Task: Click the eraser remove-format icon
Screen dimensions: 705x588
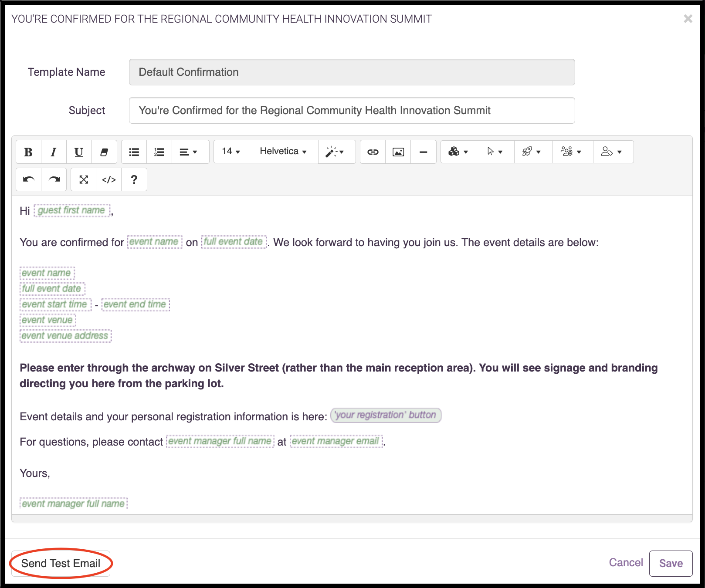Action: pos(104,152)
